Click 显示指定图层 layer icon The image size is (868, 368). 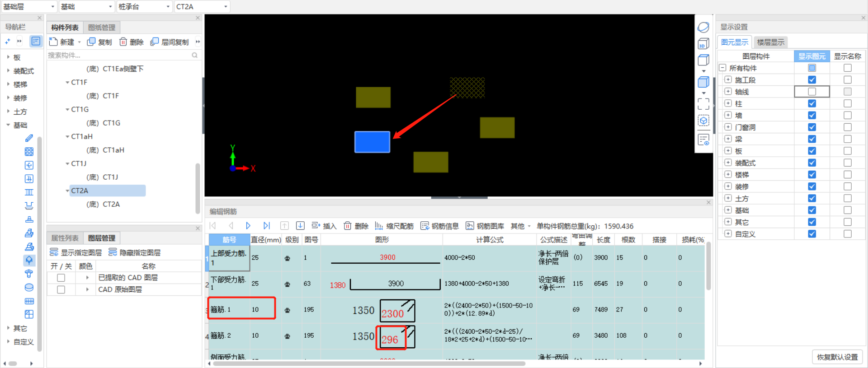click(54, 252)
